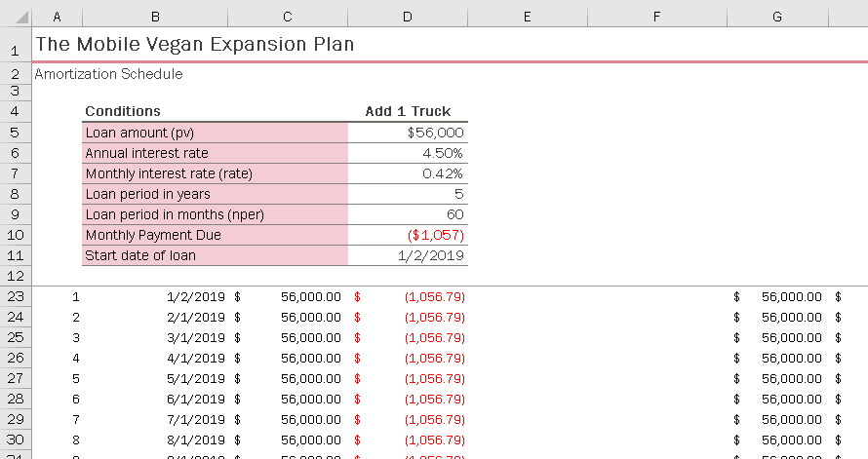Select row 10 header
This screenshot has height=459, width=868.
[x=16, y=235]
